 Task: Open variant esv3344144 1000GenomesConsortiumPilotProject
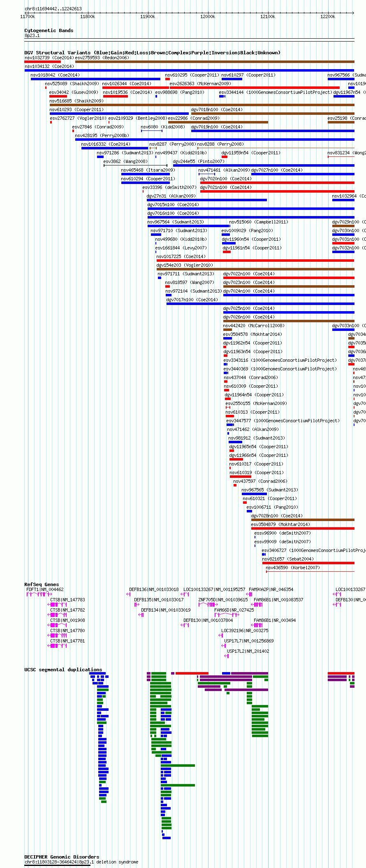275,92
